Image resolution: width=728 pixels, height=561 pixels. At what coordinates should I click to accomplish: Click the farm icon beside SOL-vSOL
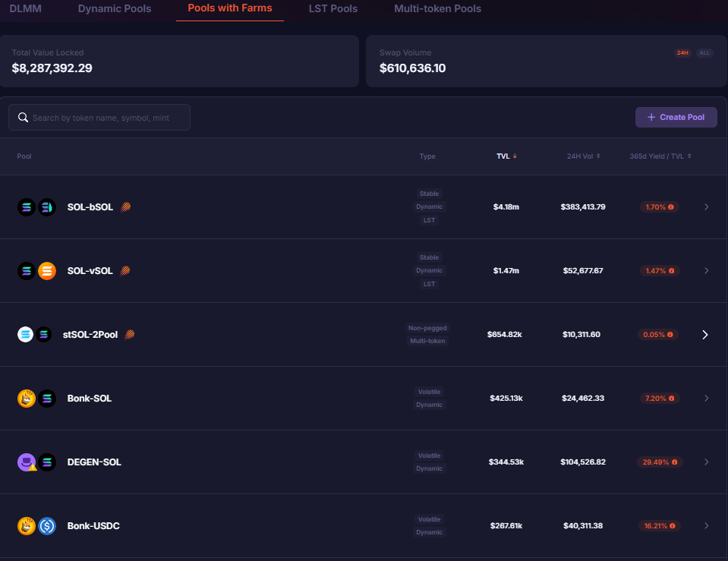coord(125,271)
